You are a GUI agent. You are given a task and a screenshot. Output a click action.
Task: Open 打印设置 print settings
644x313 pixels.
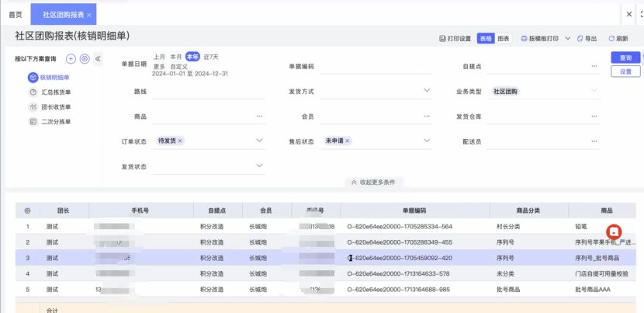tap(455, 38)
